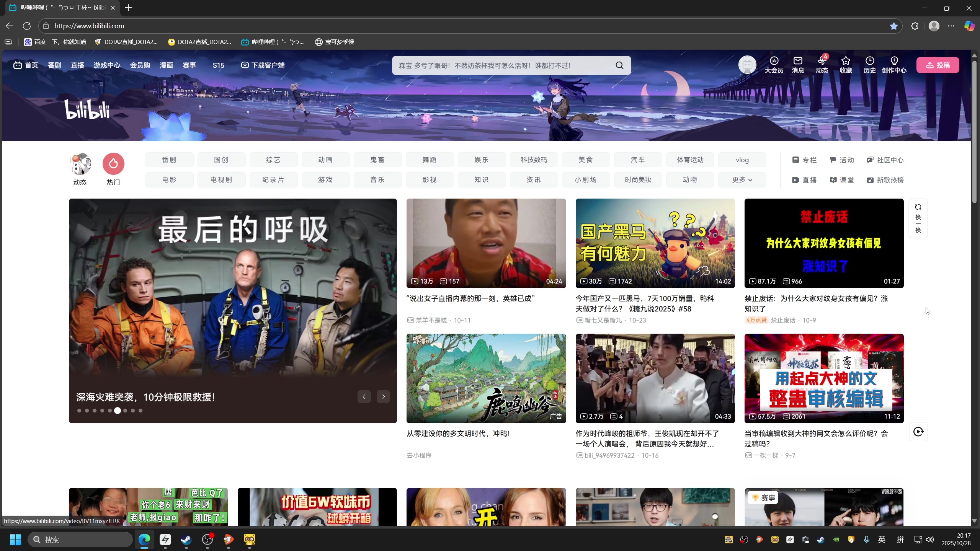Open the 创作中心 creation center
980x551 pixels.
click(894, 65)
